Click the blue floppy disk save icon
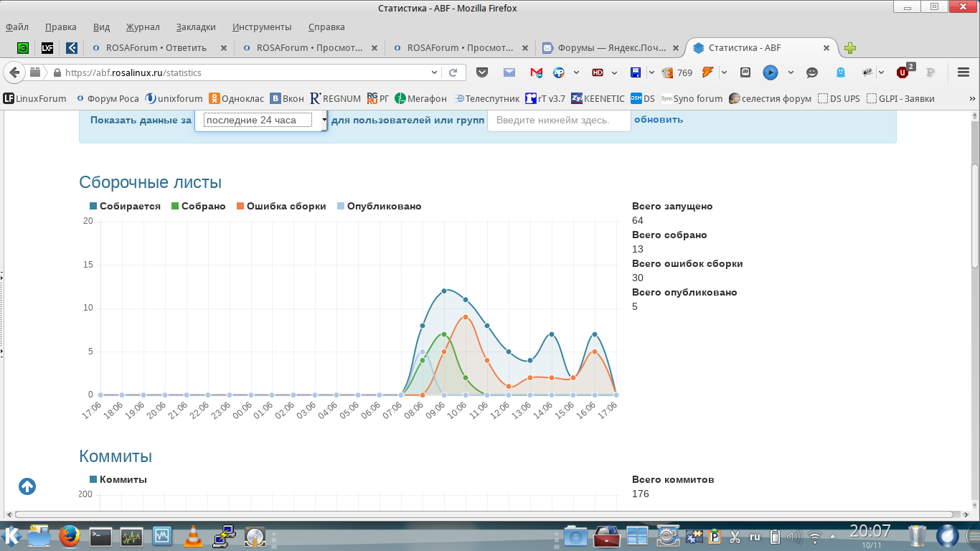The image size is (980, 551). (635, 72)
